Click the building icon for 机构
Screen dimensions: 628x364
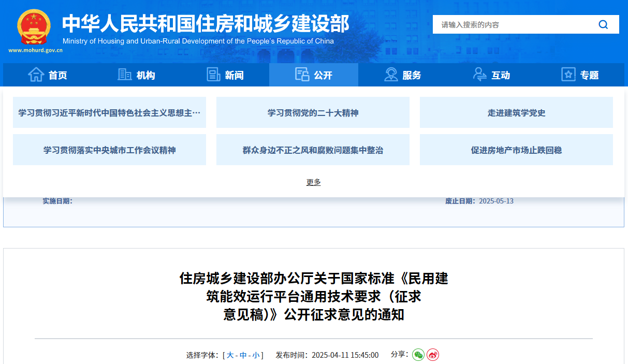pos(125,75)
